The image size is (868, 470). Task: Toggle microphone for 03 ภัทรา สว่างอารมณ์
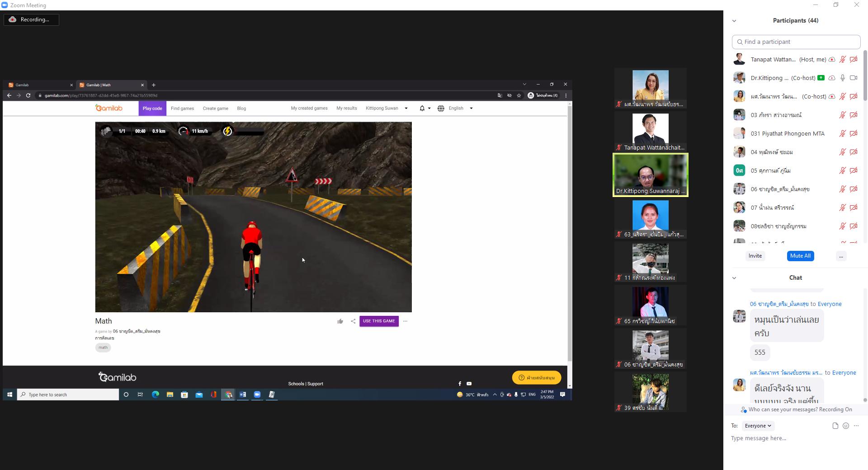point(843,115)
